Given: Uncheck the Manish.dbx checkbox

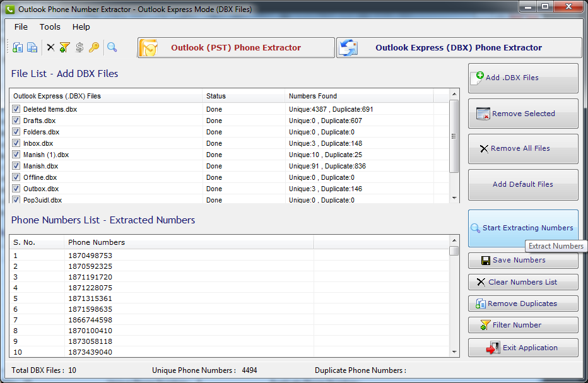Looking at the screenshot, I should [16, 166].
